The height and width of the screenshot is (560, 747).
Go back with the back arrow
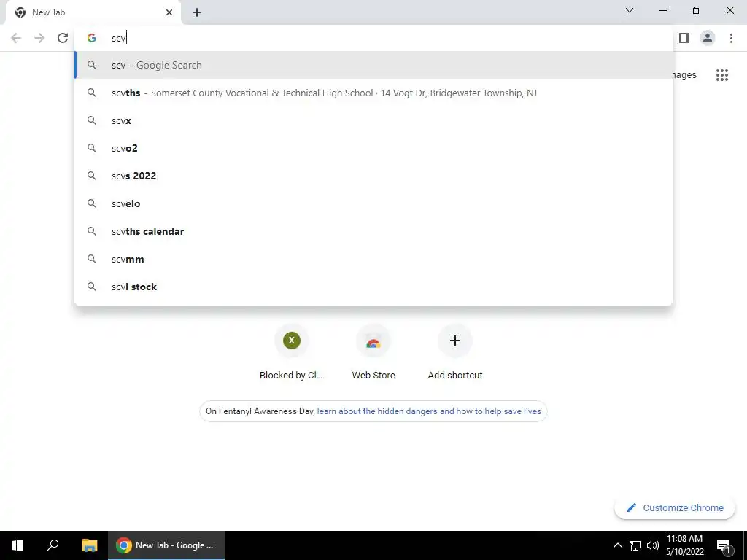[16, 38]
